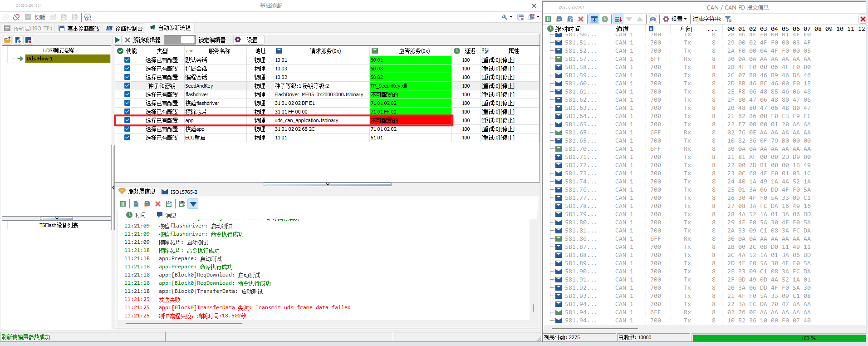Open the bug inspection magnifier icon
This screenshot has width=868, height=346.
[88, 17]
